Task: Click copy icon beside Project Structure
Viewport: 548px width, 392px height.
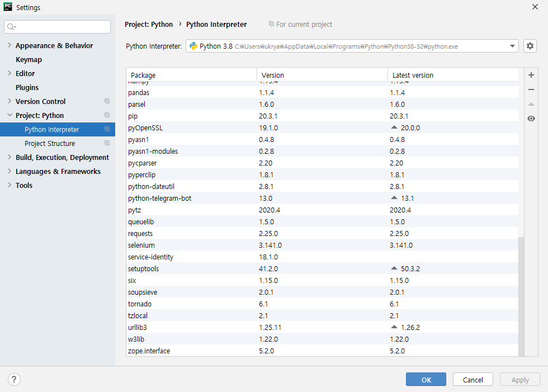Action: coord(107,143)
